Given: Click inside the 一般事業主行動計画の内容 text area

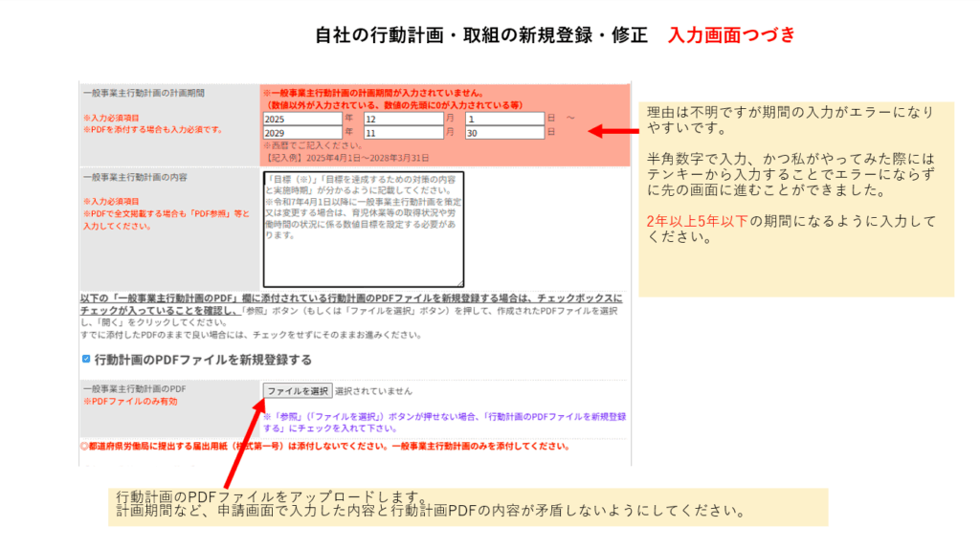Looking at the screenshot, I should click(x=363, y=229).
